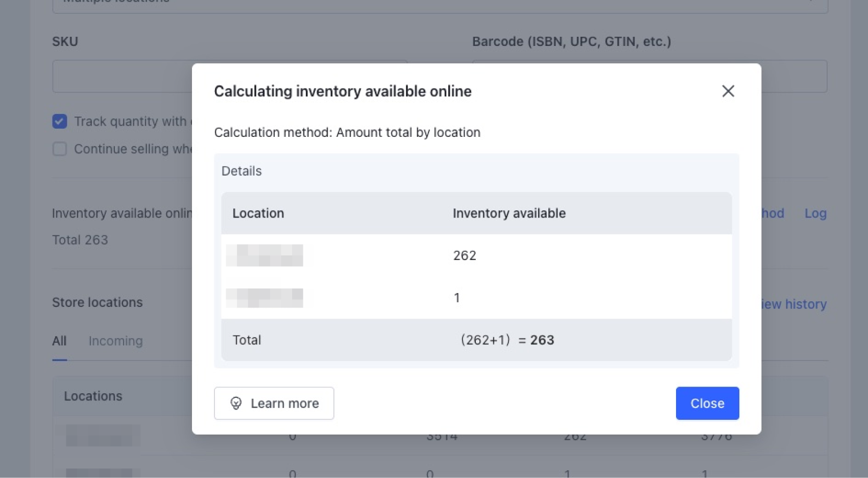Select the Incoming tab
868x478 pixels.
(116, 341)
